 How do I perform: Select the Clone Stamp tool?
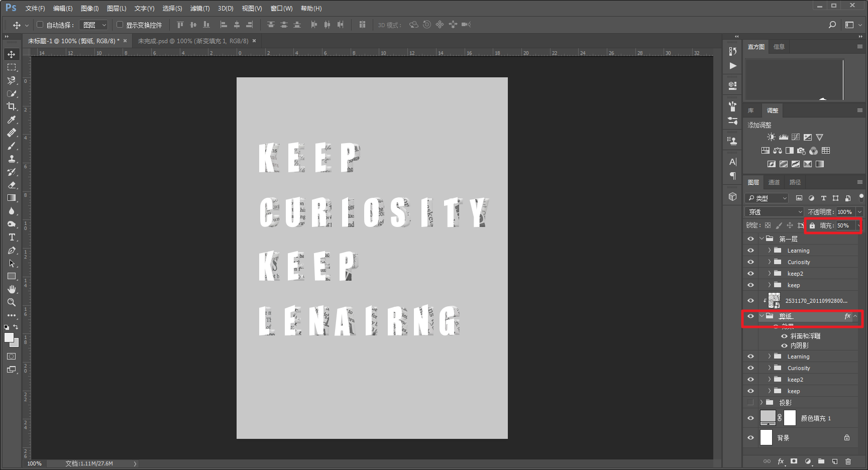(x=12, y=159)
